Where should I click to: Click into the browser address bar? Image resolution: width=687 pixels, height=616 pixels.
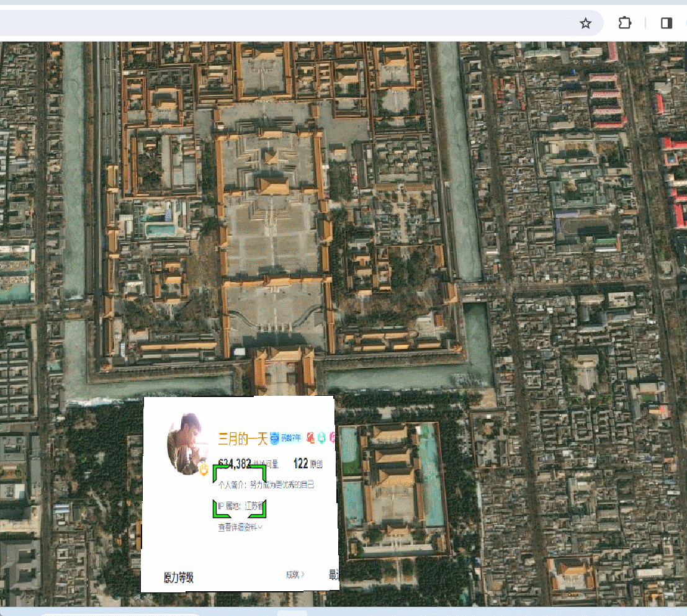click(x=279, y=24)
